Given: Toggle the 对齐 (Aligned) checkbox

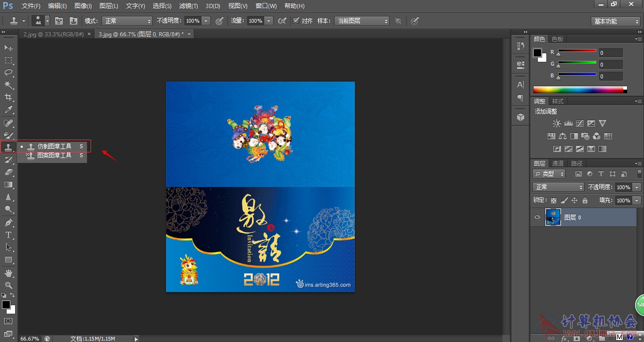Looking at the screenshot, I should (x=296, y=21).
